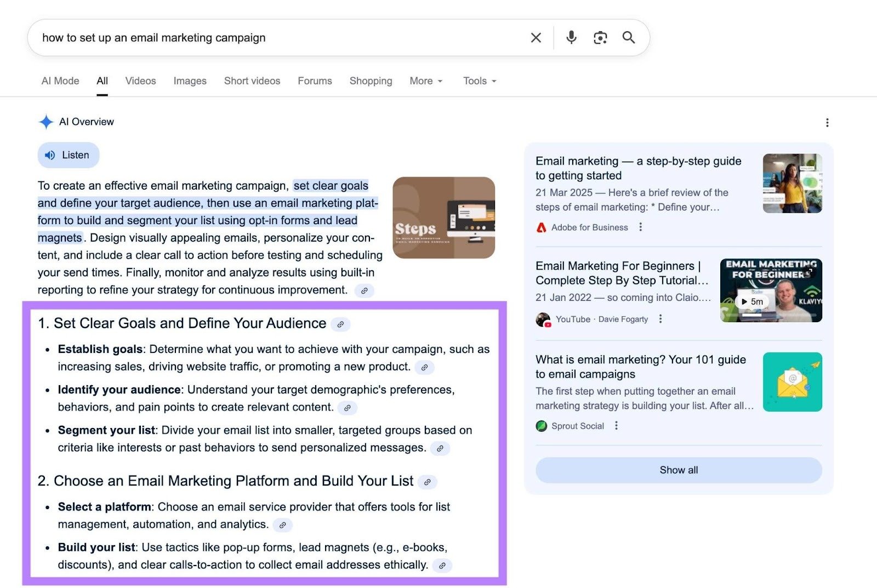This screenshot has width=877, height=588.
Task: Click the link icon after the AI Overview paragraph
Action: (x=366, y=291)
